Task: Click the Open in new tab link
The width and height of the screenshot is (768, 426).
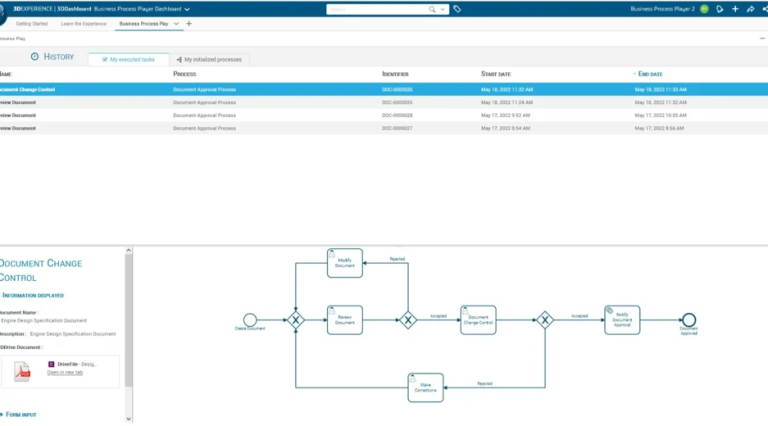Action: coord(66,372)
